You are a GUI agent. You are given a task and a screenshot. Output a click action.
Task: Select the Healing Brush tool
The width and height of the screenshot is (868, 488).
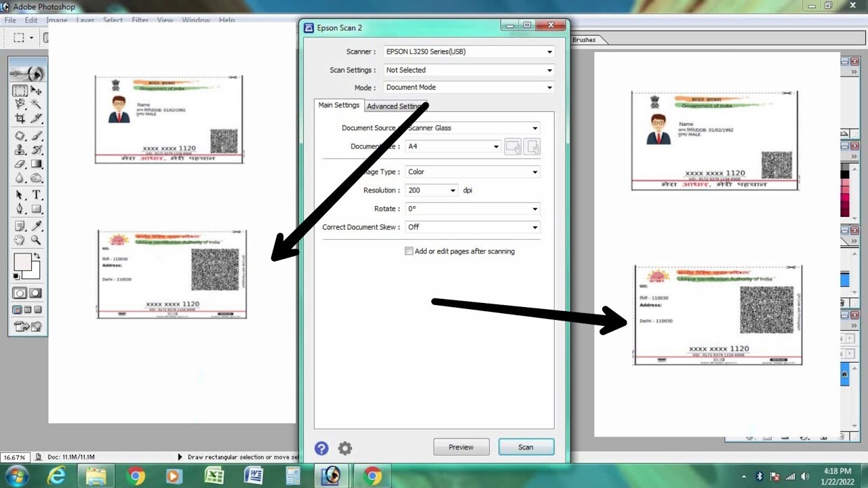[x=20, y=136]
